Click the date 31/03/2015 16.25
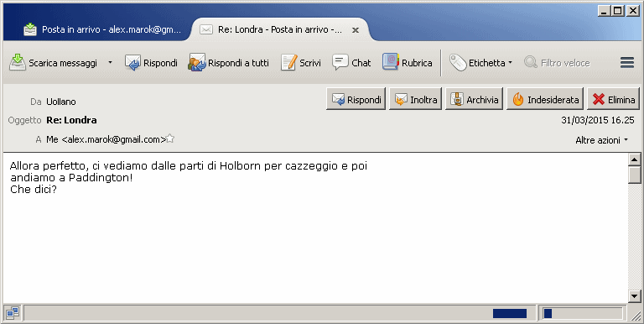 pos(598,120)
